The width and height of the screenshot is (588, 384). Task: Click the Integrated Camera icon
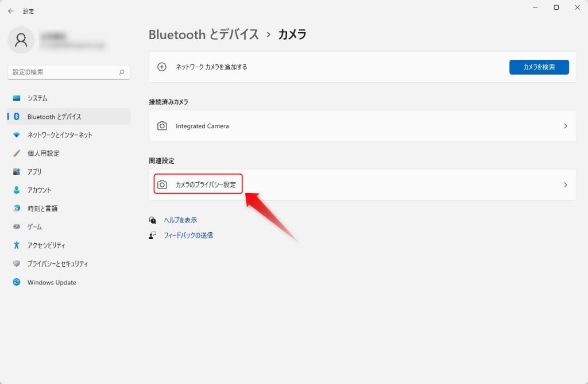tap(162, 126)
